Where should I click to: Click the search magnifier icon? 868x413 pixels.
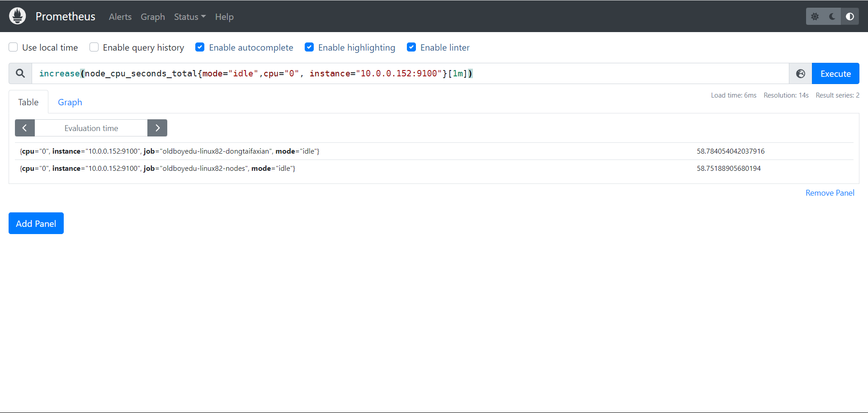[x=20, y=73]
